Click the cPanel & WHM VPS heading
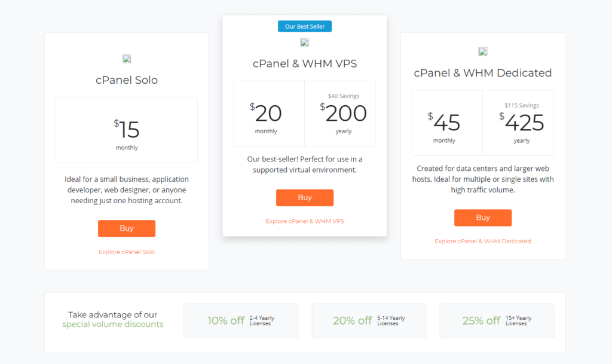 click(305, 63)
